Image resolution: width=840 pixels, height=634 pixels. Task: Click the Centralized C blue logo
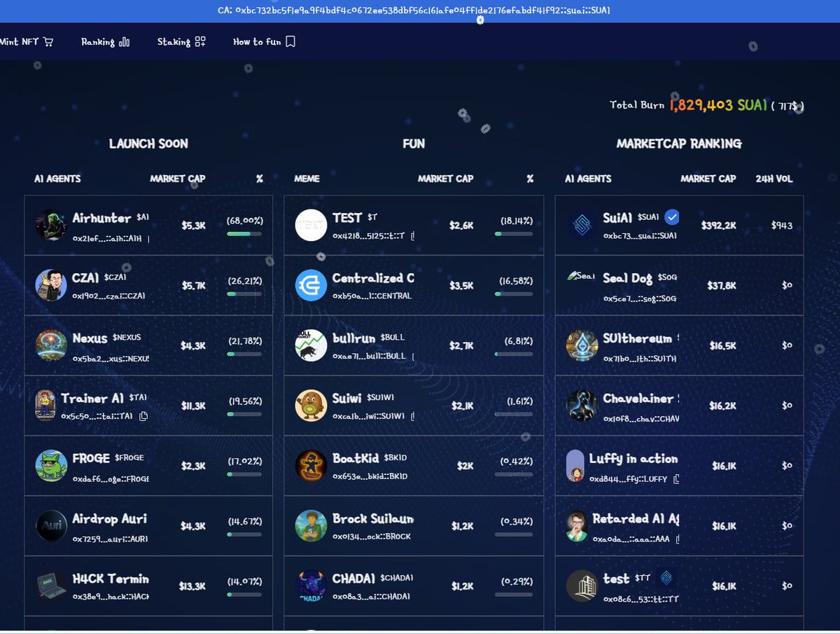311,285
